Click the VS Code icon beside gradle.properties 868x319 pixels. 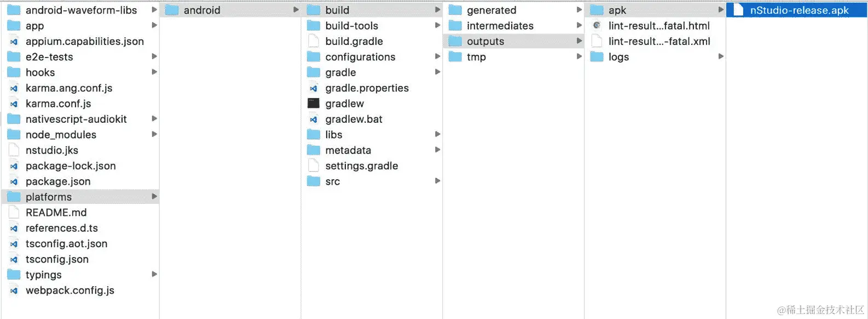pyautogui.click(x=314, y=88)
